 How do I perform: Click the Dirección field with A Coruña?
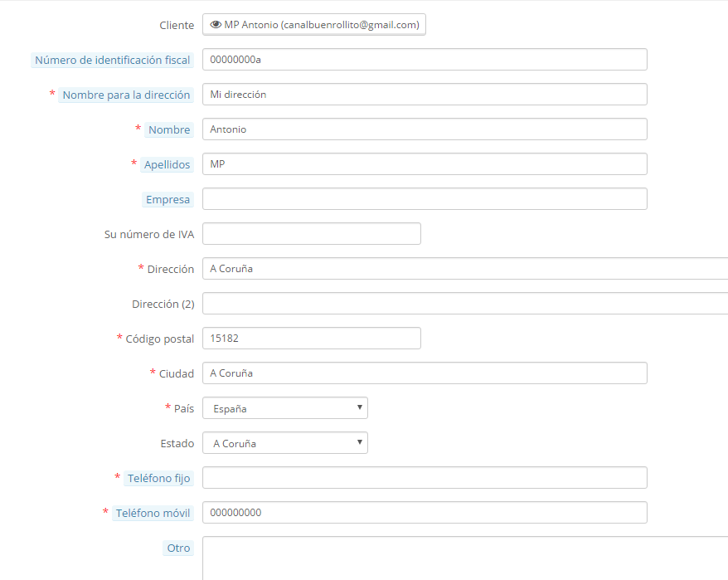[x=464, y=269]
